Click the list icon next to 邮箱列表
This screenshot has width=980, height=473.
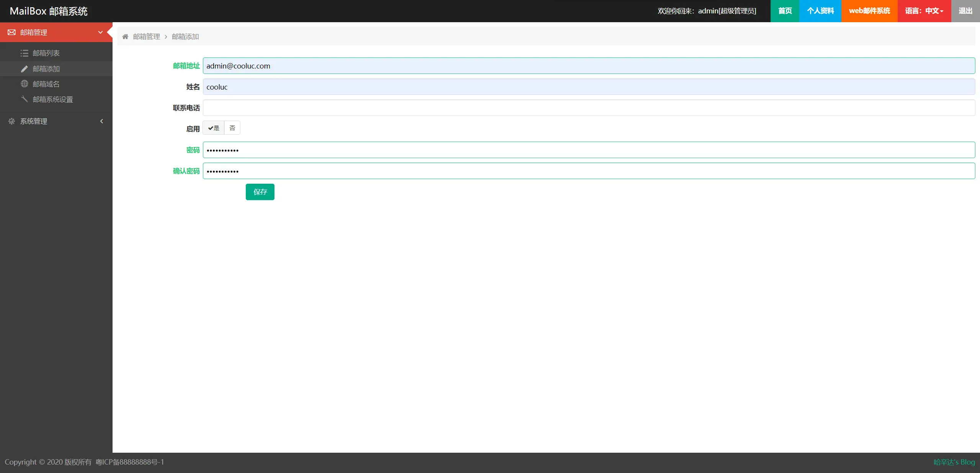pyautogui.click(x=24, y=53)
